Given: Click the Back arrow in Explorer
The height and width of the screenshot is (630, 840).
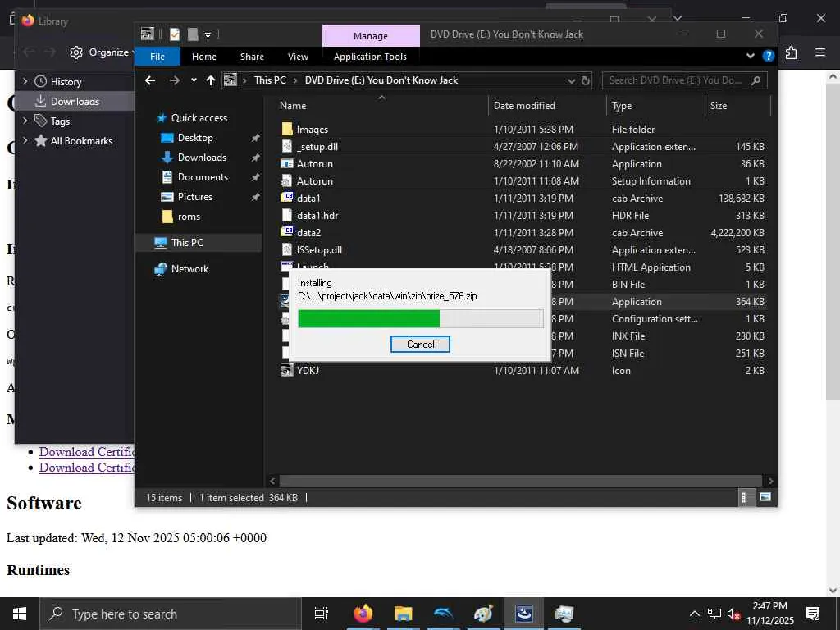Looking at the screenshot, I should pyautogui.click(x=150, y=80).
